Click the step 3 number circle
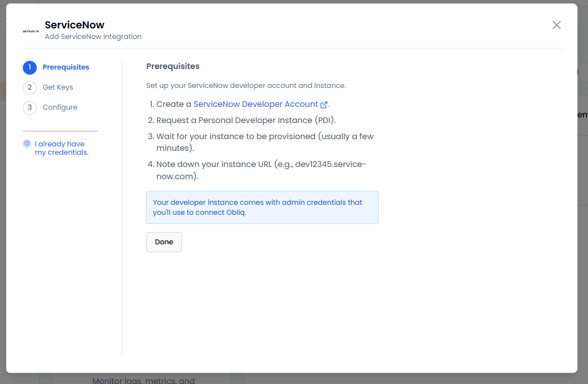 click(x=29, y=107)
